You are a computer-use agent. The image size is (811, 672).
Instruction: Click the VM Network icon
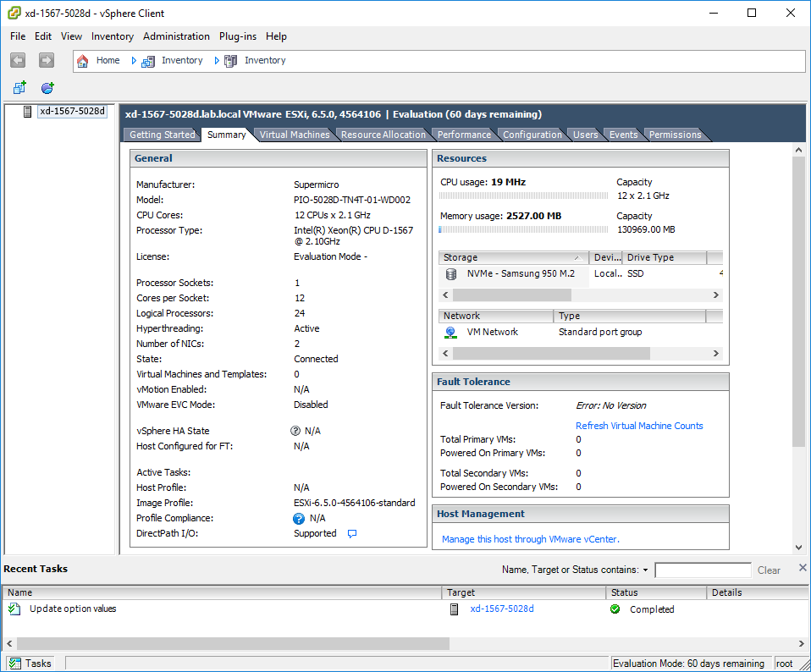pos(451,333)
